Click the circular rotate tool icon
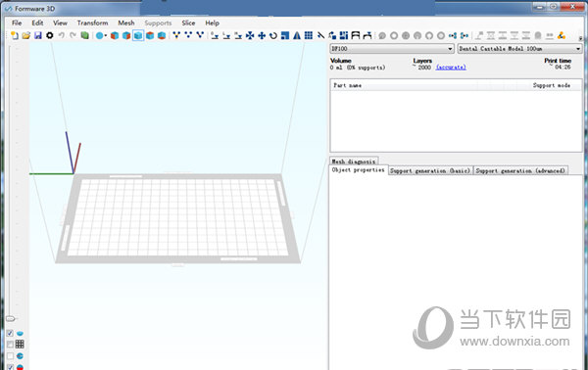The image size is (588, 370). [x=273, y=35]
